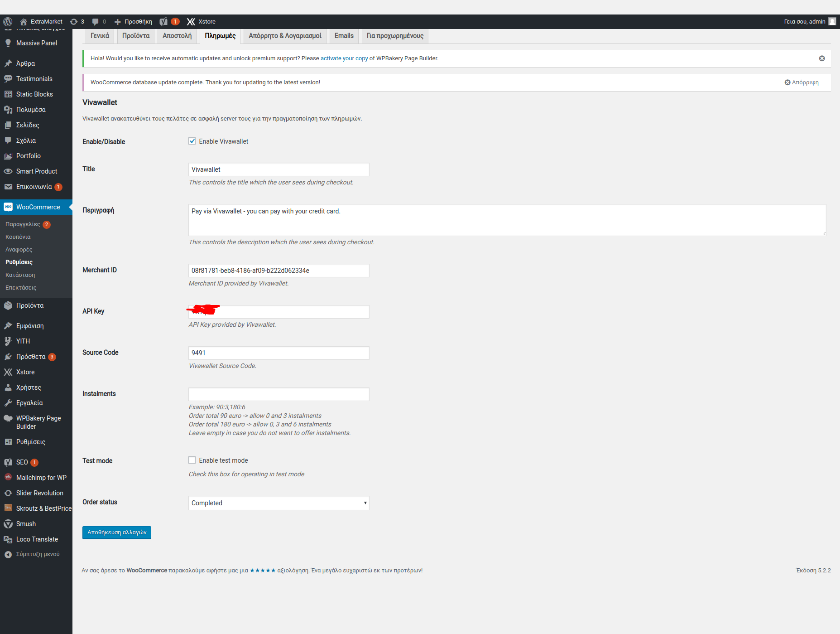Open the Αποστολή settings tab

tap(177, 36)
